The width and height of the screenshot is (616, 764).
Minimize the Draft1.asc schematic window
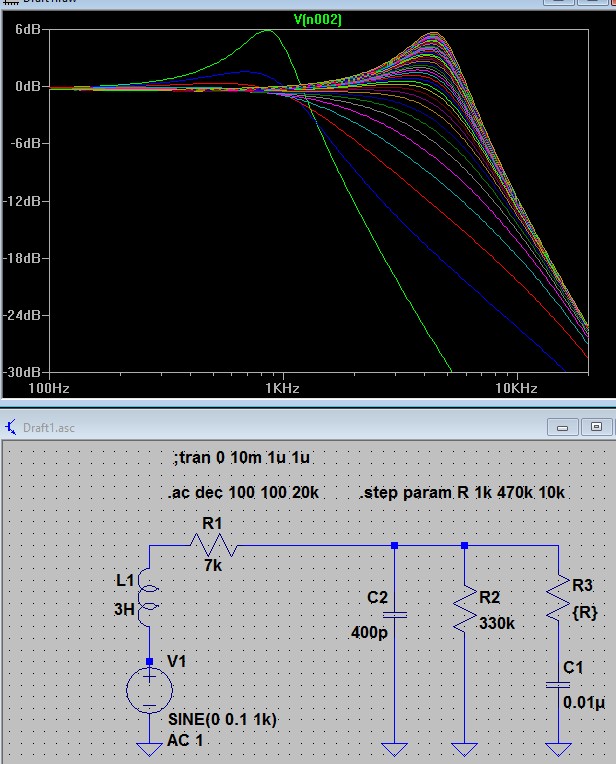563,427
